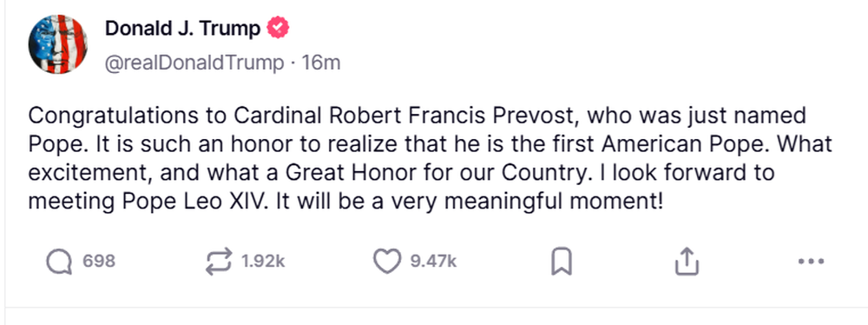This screenshot has height=325, width=868.
Task: View the 698 replies count
Action: (x=99, y=262)
